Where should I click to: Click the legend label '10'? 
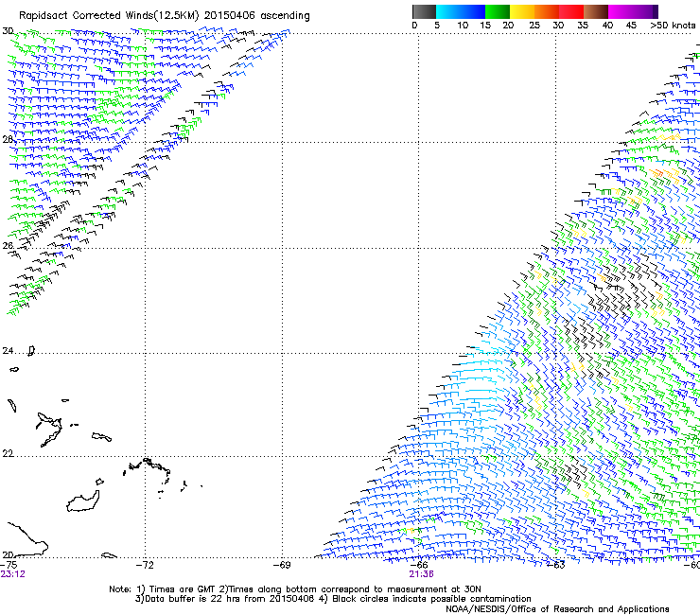[x=463, y=26]
